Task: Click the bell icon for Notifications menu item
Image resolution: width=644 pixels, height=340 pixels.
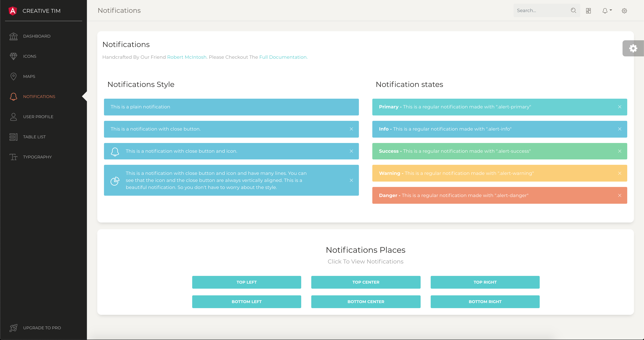Action: pyautogui.click(x=13, y=96)
